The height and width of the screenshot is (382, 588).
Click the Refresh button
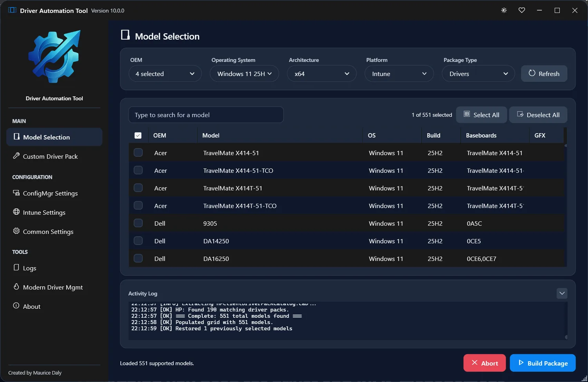click(x=544, y=74)
